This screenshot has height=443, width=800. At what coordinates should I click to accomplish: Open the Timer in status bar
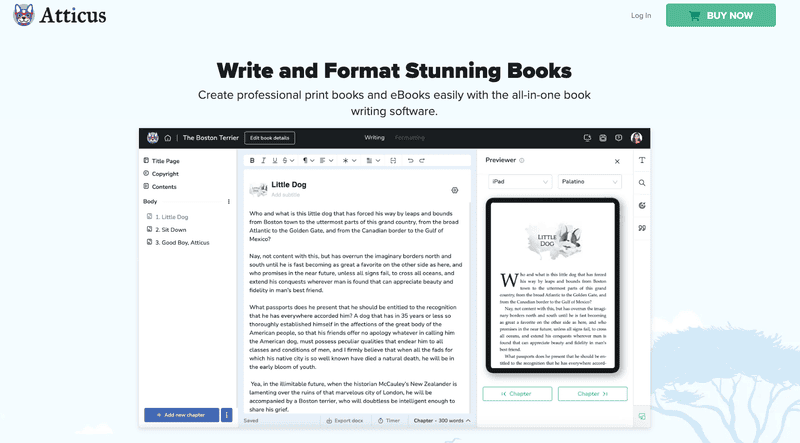pyautogui.click(x=389, y=421)
